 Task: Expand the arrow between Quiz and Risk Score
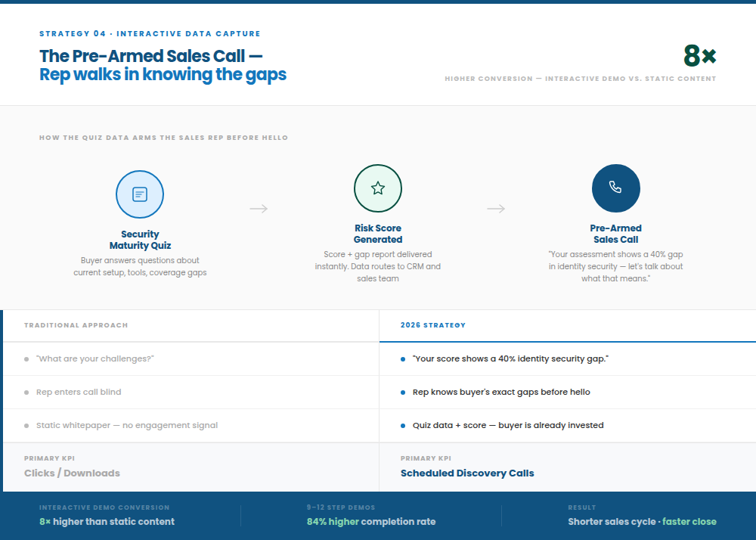pyautogui.click(x=259, y=209)
